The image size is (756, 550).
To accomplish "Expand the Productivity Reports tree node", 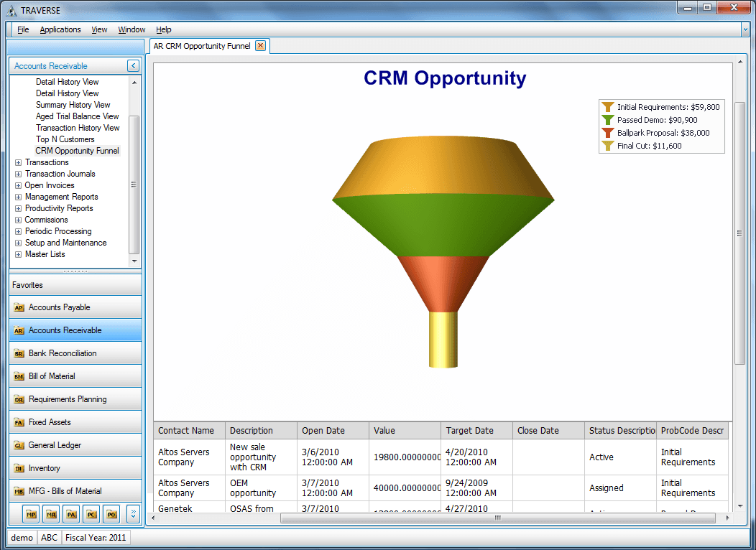I will coord(18,208).
